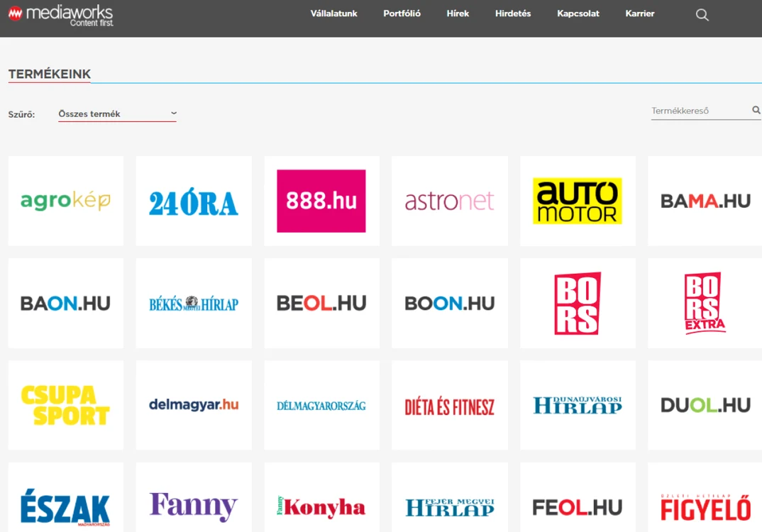This screenshot has width=762, height=532.
Task: Select the BAON.HU product tile
Action: pos(65,303)
